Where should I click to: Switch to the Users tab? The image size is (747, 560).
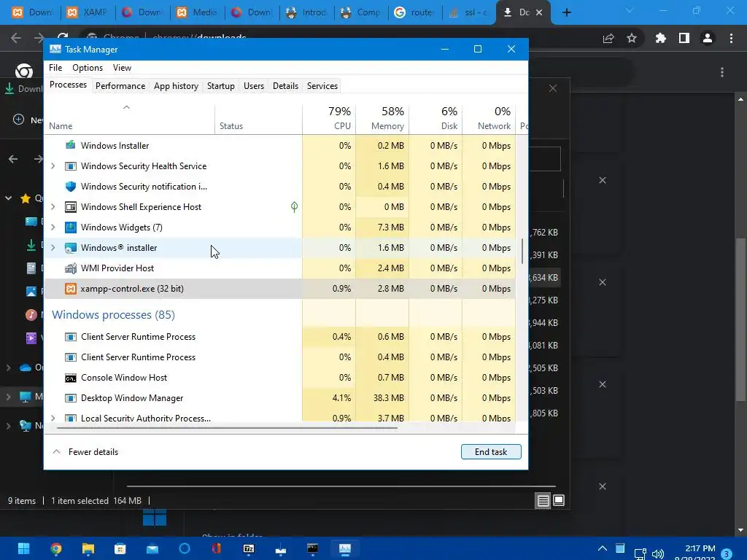pyautogui.click(x=253, y=86)
